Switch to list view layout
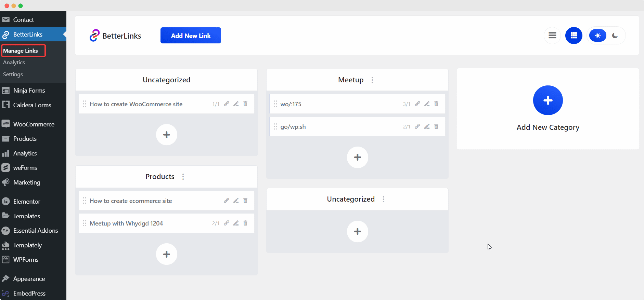Viewport: 644px width, 300px height. 552,36
